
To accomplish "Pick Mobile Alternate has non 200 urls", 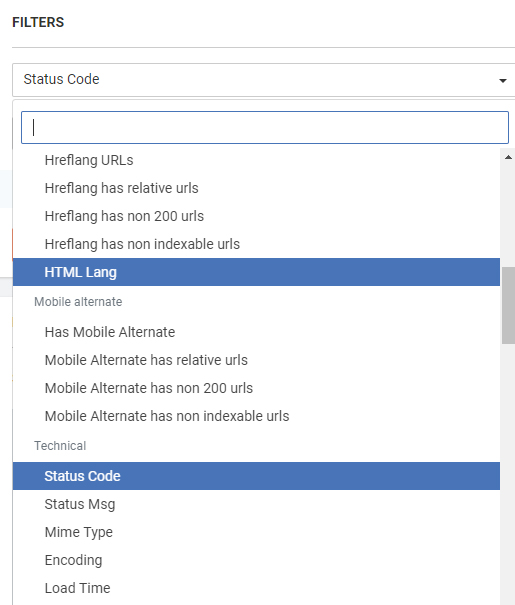I will tap(256, 388).
